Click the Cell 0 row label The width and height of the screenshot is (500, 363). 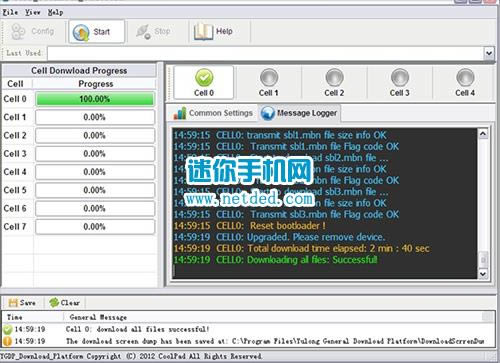(15, 99)
